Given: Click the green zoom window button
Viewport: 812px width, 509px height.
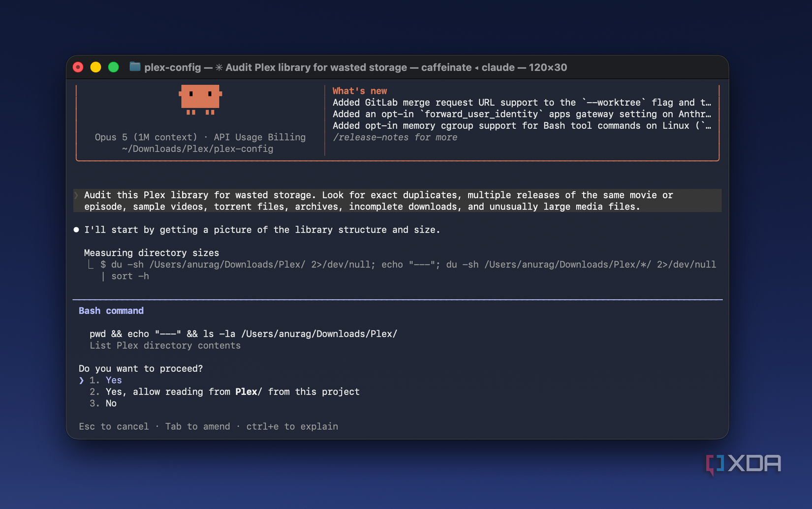Looking at the screenshot, I should click(114, 67).
